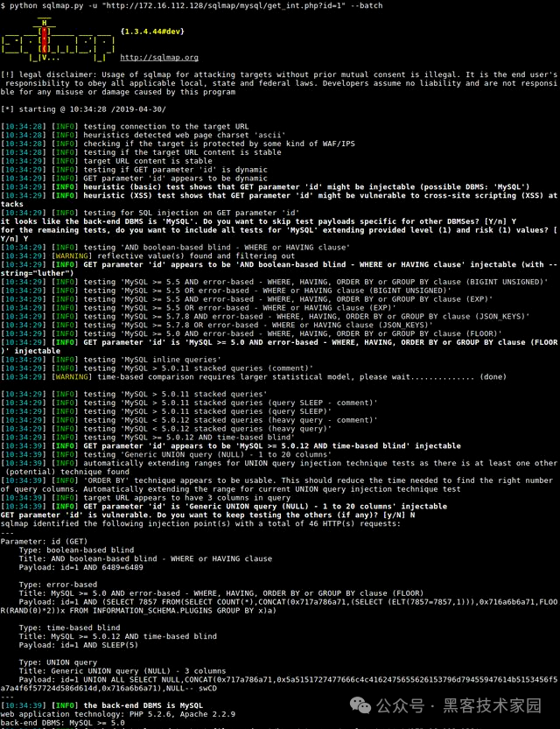
Task: Click 'Type: boolean-based blind' line
Action: (x=76, y=550)
